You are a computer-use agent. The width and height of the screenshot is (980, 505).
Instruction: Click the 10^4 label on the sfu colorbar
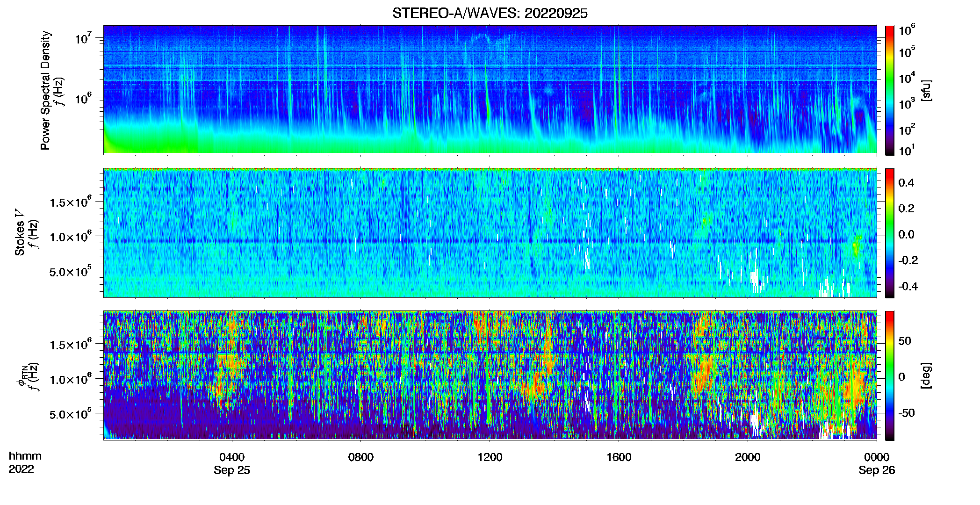point(907,78)
